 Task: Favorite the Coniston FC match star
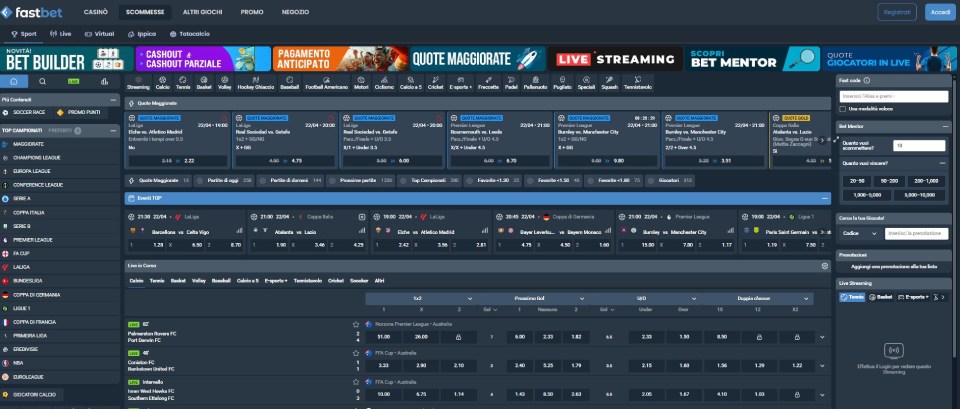[355, 353]
